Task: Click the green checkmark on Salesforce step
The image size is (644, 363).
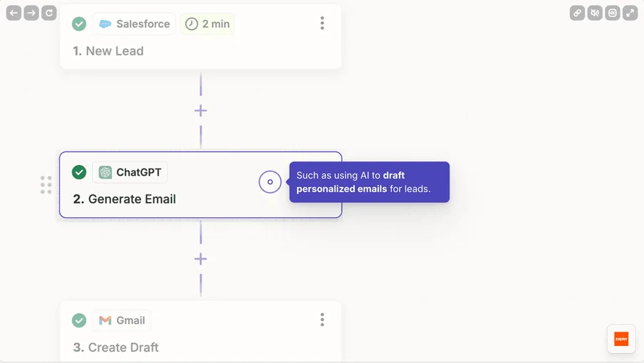Action: [x=79, y=23]
